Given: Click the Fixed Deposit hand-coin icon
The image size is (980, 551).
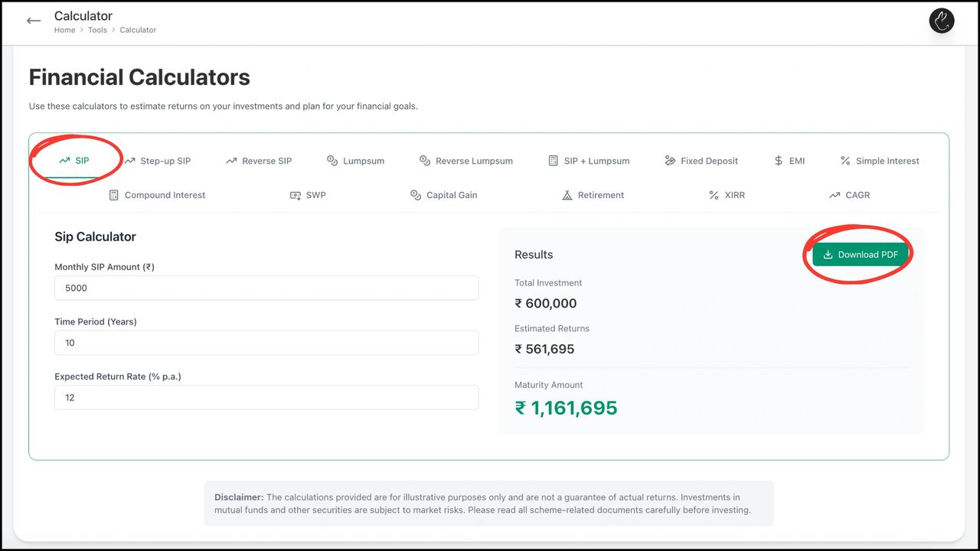Looking at the screenshot, I should [670, 161].
